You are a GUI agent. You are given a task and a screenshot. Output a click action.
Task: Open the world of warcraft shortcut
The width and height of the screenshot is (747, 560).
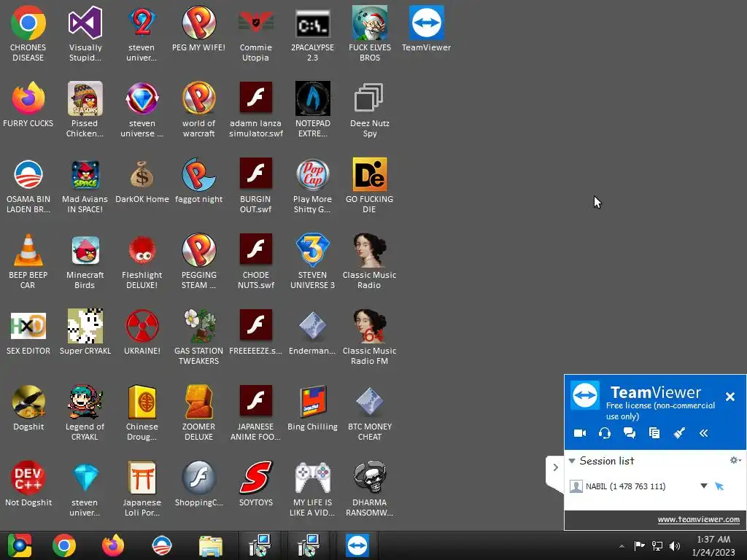pos(198,109)
